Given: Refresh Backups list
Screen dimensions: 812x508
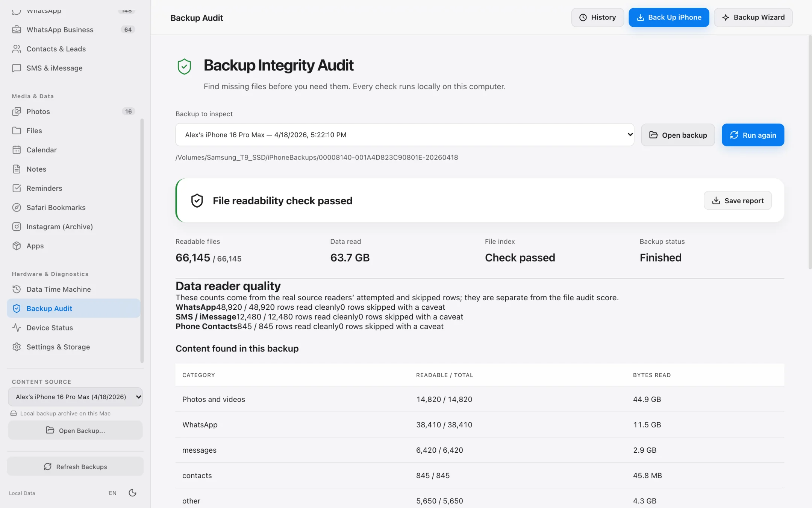Looking at the screenshot, I should [x=75, y=466].
